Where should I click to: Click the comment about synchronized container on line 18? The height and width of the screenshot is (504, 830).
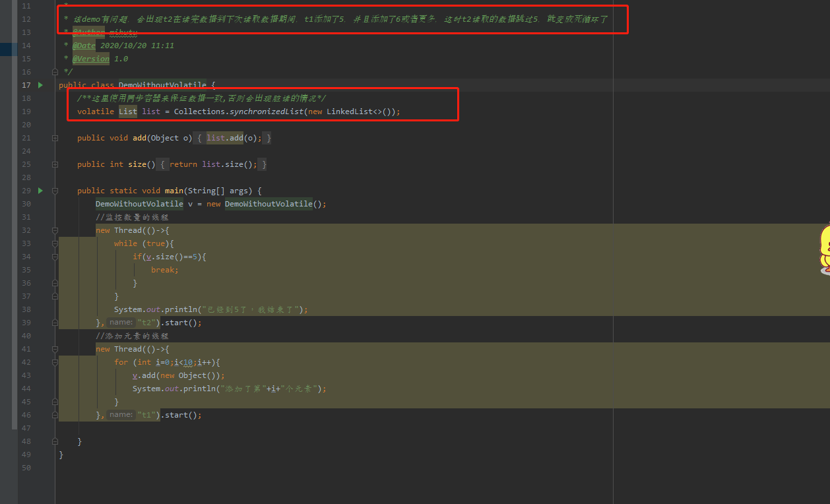(x=201, y=98)
